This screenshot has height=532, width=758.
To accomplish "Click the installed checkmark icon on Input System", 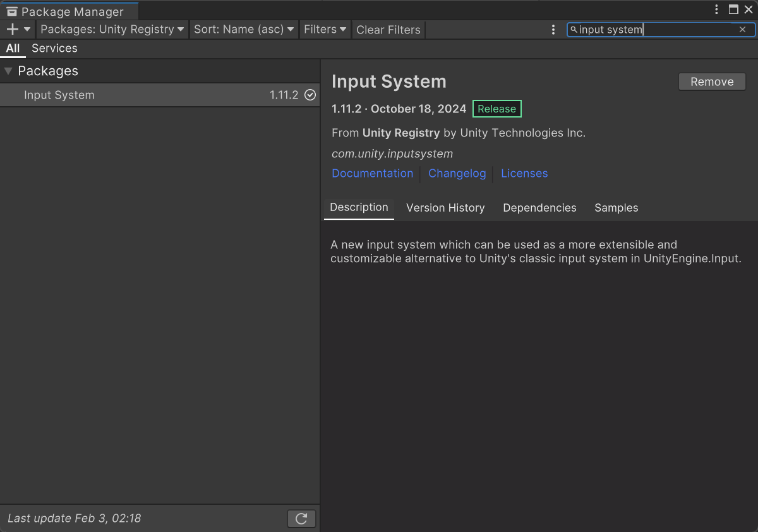I will [310, 95].
